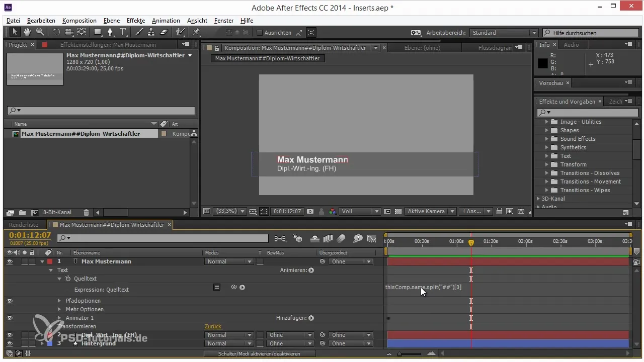The width and height of the screenshot is (644, 362).
Task: Open Aktive Kamera view dropdown
Action: pyautogui.click(x=431, y=212)
